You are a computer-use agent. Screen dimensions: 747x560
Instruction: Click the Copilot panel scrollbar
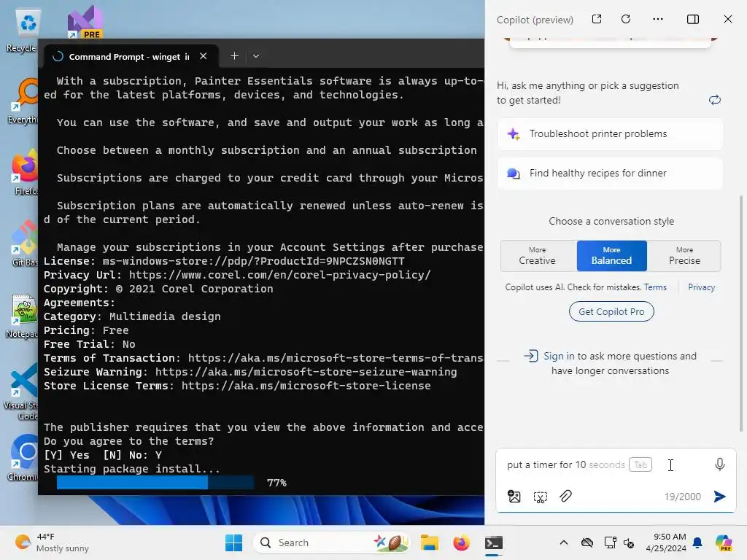741,313
